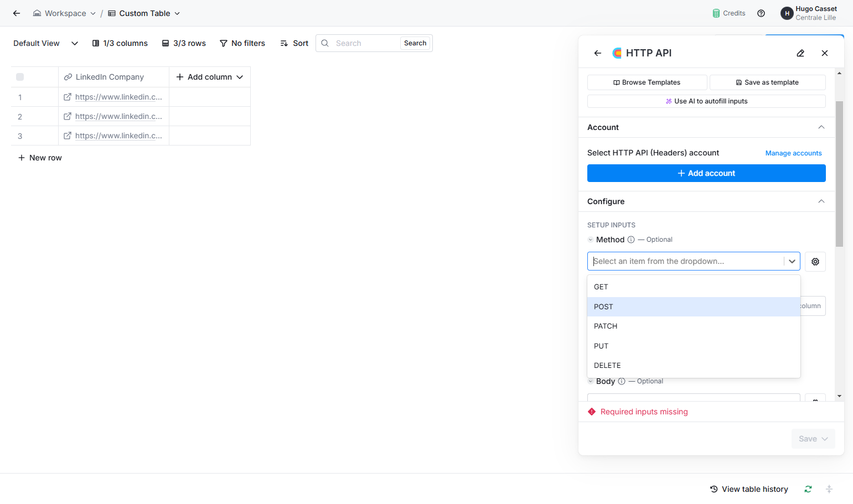
Task: Go back using the top-left arrow
Action: [x=17, y=13]
